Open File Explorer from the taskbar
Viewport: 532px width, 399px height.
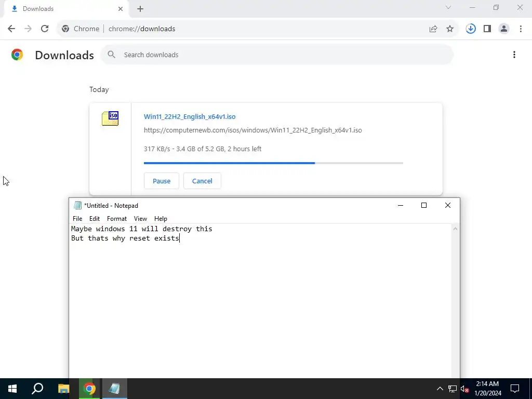pyautogui.click(x=63, y=389)
